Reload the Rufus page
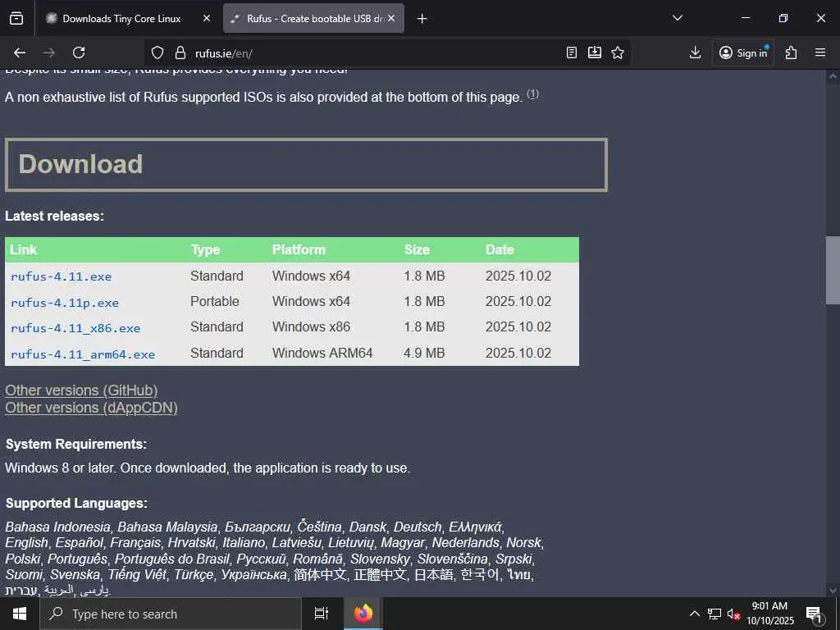The image size is (840, 630). point(79,52)
